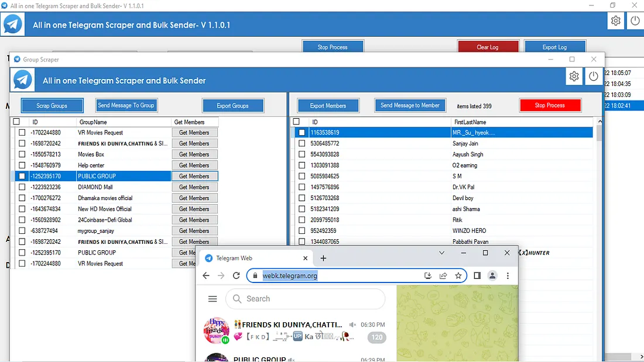Open new browser tab with plus
The width and height of the screenshot is (644, 362).
(323, 258)
